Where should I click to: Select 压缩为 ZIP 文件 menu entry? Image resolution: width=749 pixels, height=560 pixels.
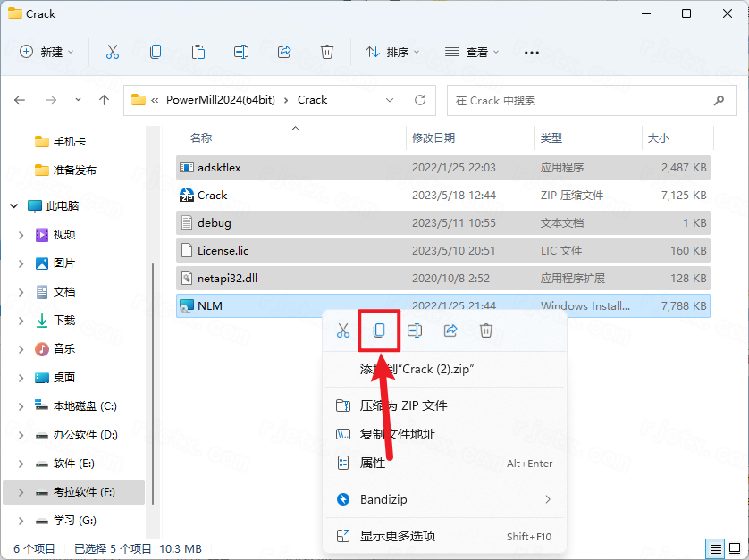click(x=403, y=405)
